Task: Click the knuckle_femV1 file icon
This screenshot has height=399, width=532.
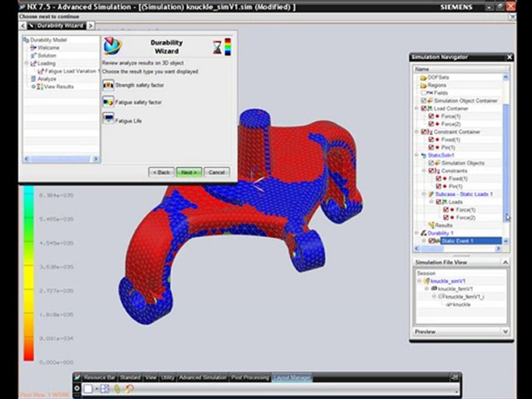Action: click(x=434, y=289)
